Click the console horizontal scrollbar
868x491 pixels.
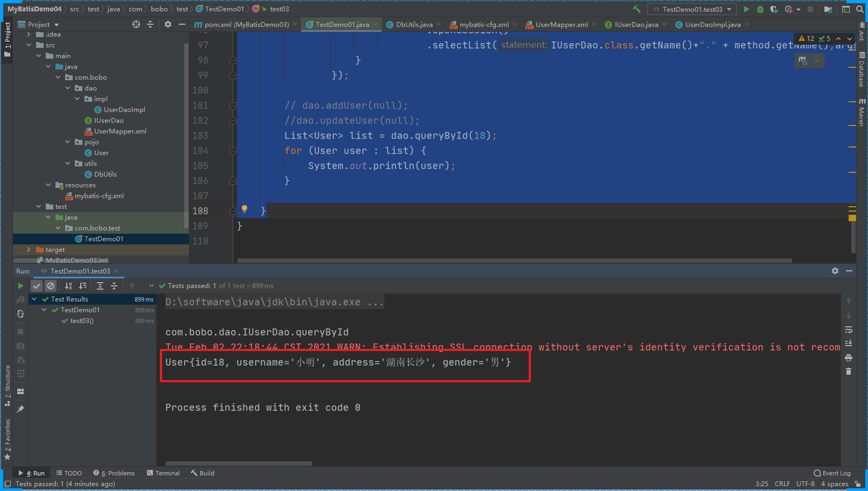(239, 463)
